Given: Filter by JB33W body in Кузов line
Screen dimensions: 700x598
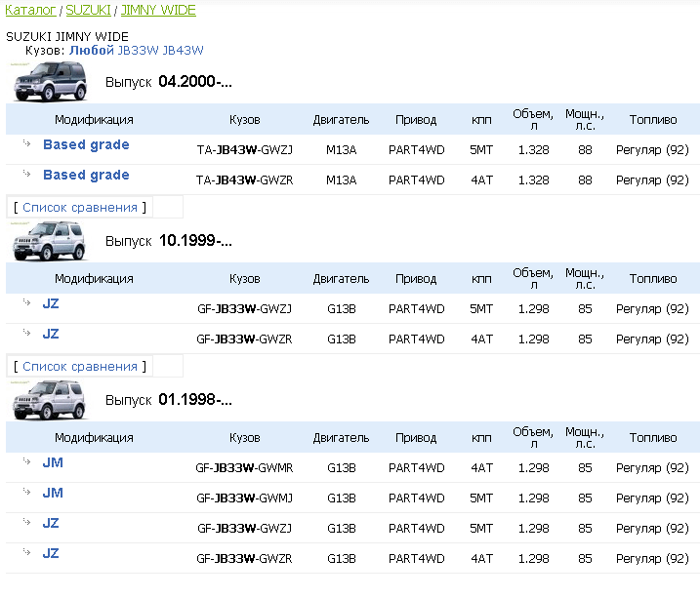Looking at the screenshot, I should 137,49.
